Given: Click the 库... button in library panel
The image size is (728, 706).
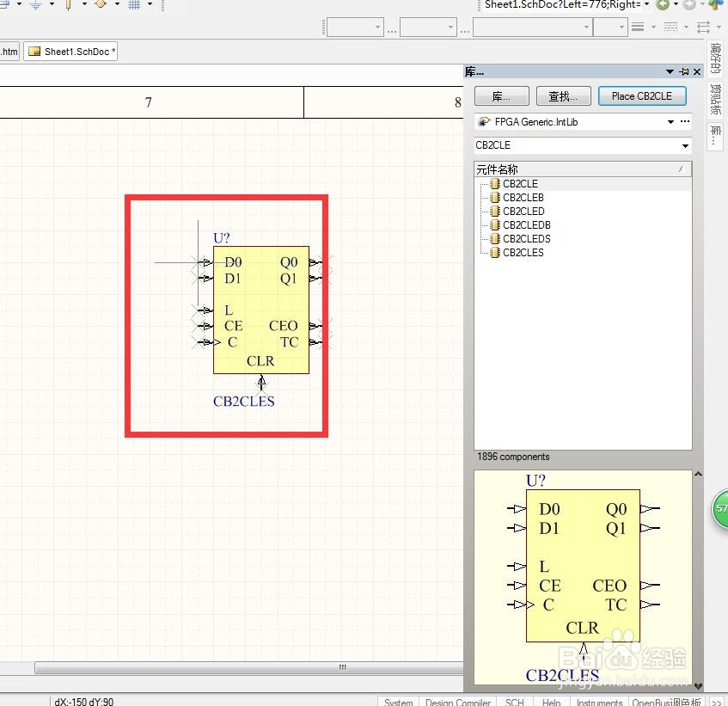Looking at the screenshot, I should 501,96.
